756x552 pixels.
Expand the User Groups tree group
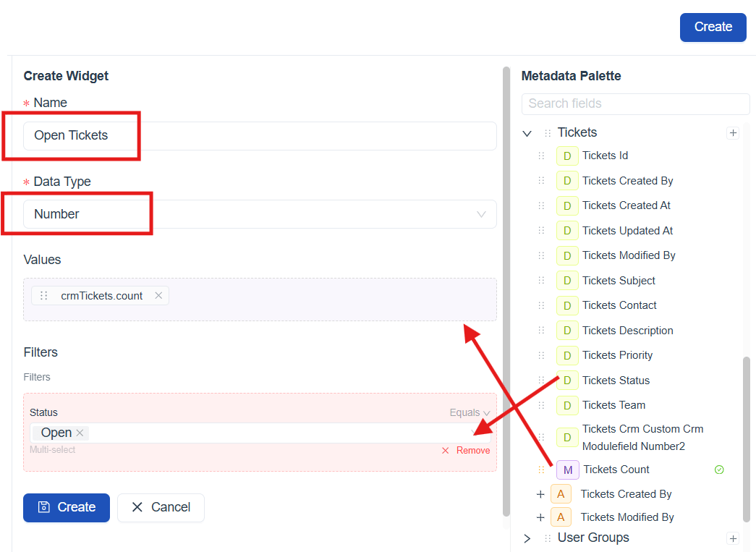point(527,538)
